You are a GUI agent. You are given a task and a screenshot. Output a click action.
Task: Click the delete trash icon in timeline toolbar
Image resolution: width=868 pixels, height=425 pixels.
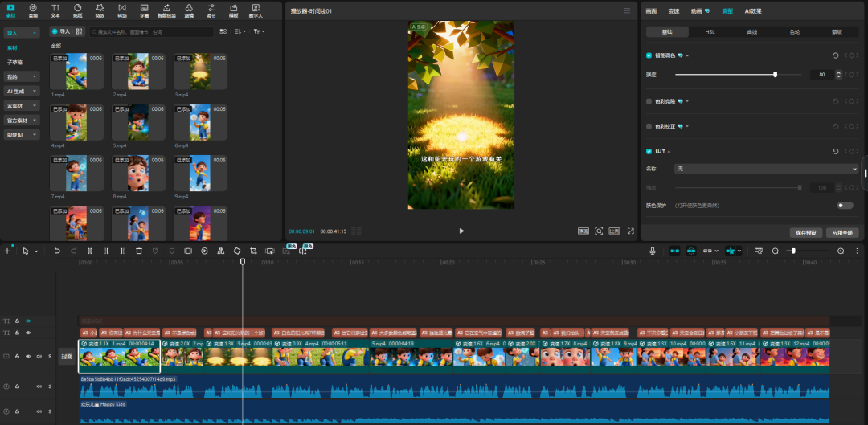click(x=139, y=251)
